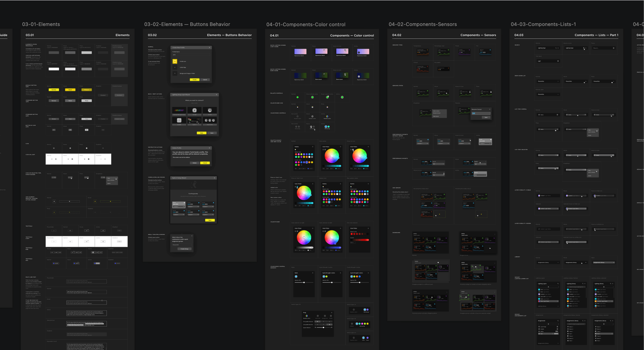Click plus icon beside Background Image or Video

pyautogui.click(x=175, y=73)
